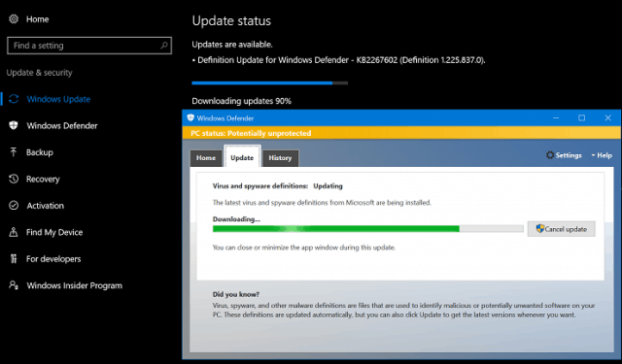
Task: Click the 'Did you know?' heading
Action: (x=235, y=294)
